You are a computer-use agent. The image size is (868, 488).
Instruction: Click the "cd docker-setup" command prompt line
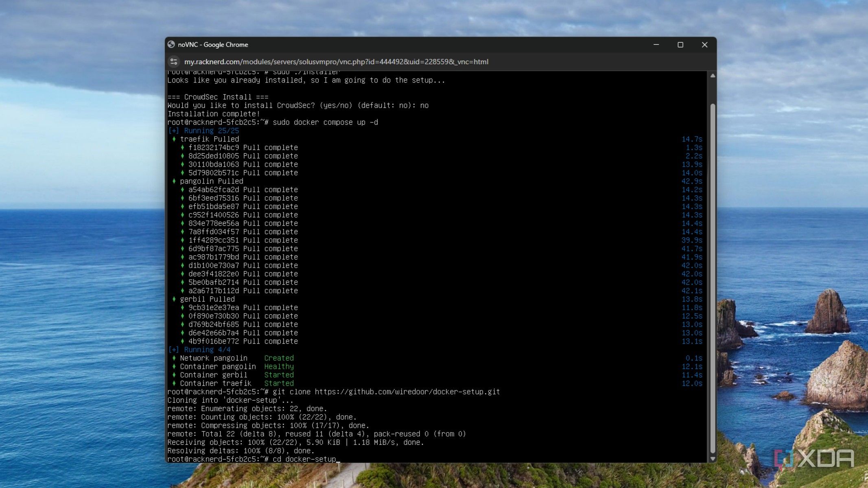pos(252,459)
